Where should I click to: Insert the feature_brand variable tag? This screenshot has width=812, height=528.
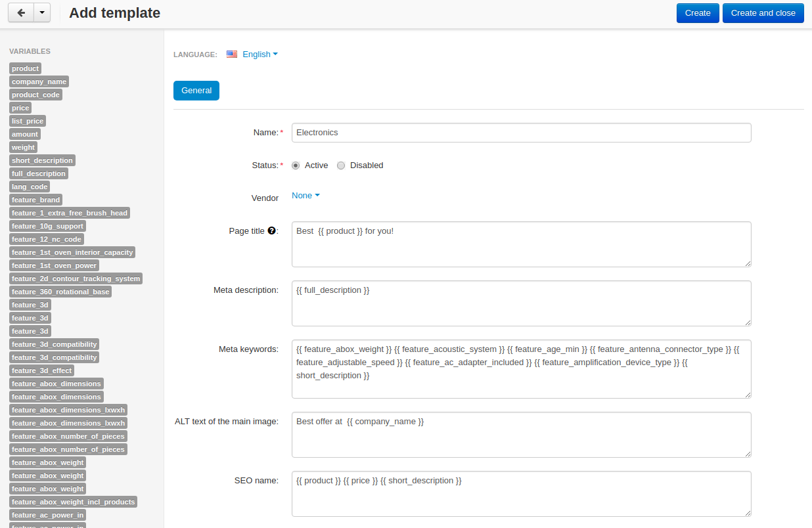(x=35, y=200)
